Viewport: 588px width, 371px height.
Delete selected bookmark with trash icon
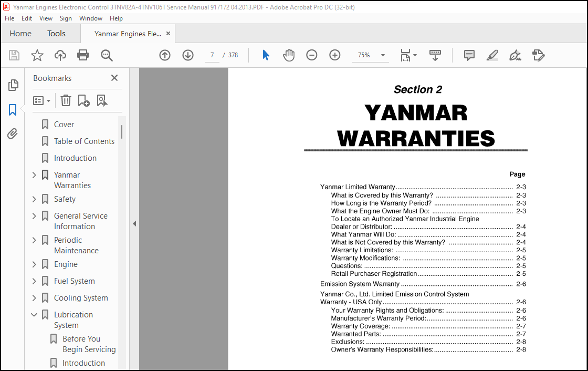(x=66, y=101)
